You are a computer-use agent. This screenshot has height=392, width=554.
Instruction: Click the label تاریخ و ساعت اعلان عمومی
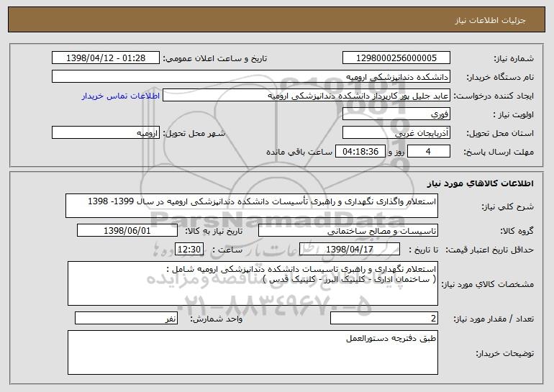point(215,58)
